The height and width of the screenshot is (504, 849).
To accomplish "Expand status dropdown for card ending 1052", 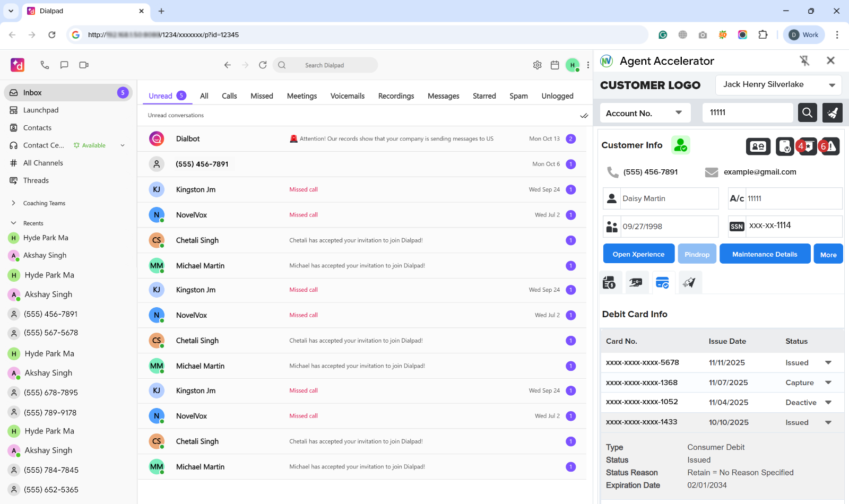I will (x=828, y=403).
